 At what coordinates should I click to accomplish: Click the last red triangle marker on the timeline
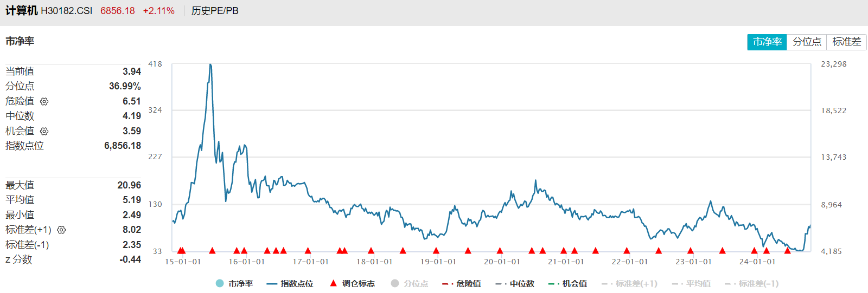787,250
